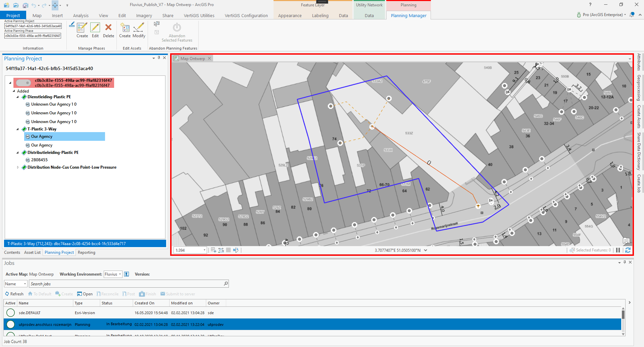
Task: Open the selected job with Open button
Action: tap(85, 294)
